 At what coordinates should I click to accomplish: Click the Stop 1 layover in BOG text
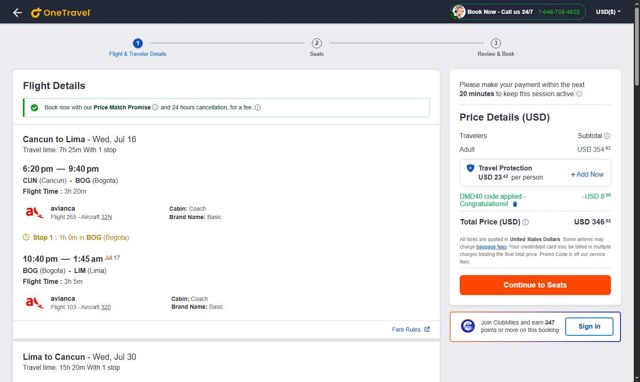click(x=81, y=237)
